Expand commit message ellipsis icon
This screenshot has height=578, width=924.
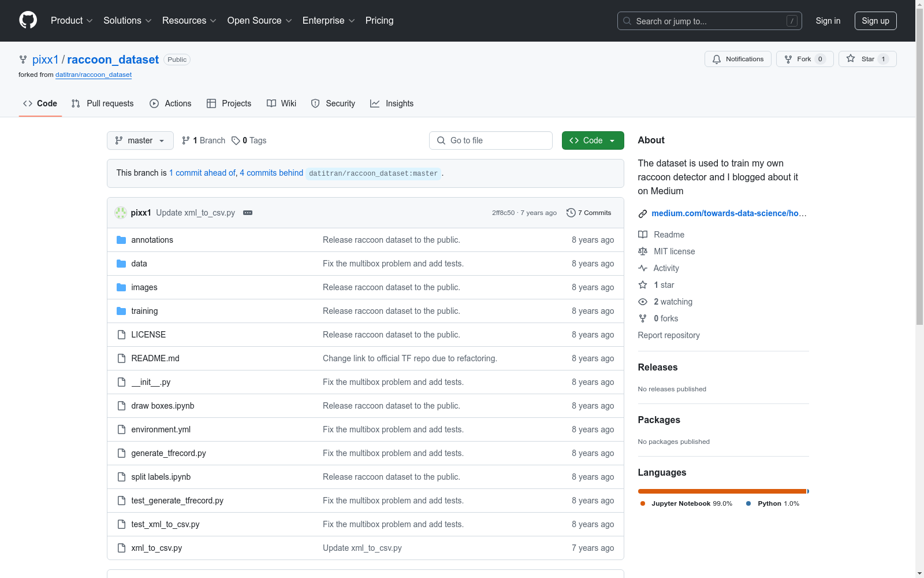pos(248,213)
